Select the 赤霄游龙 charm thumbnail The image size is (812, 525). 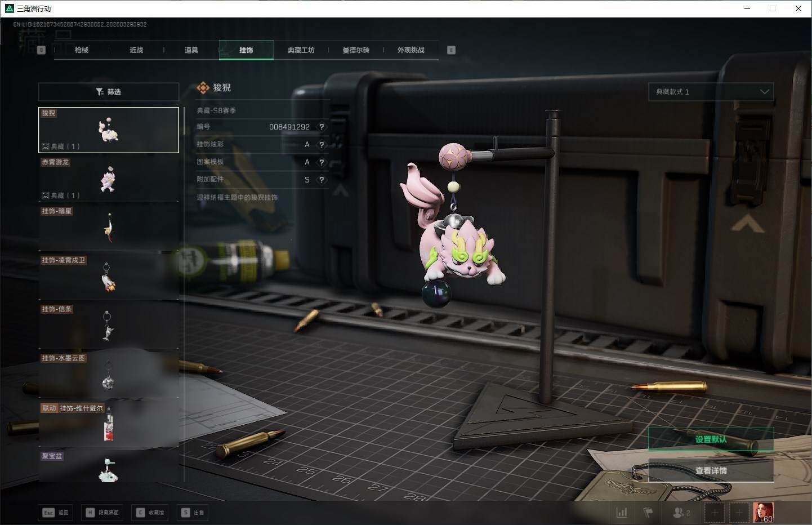(x=108, y=179)
